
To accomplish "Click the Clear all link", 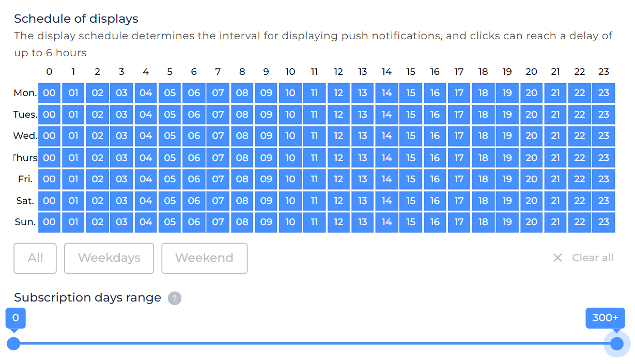I will click(x=593, y=258).
